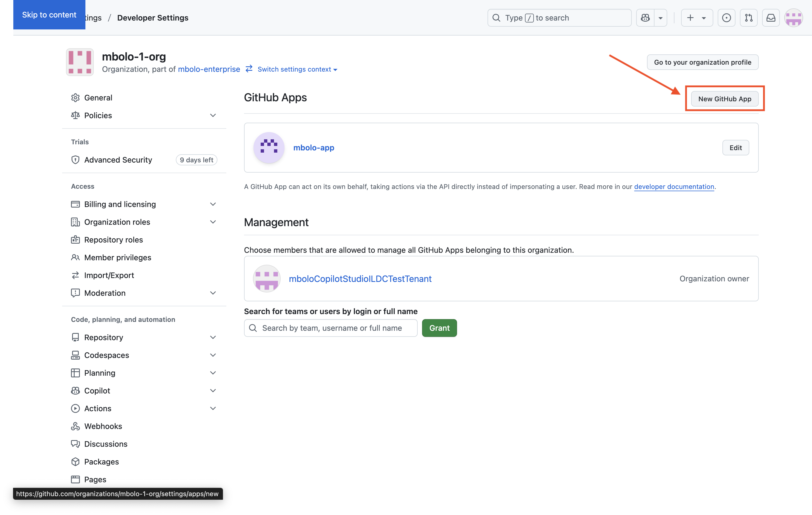
Task: Click the team search field
Action: [x=331, y=328]
